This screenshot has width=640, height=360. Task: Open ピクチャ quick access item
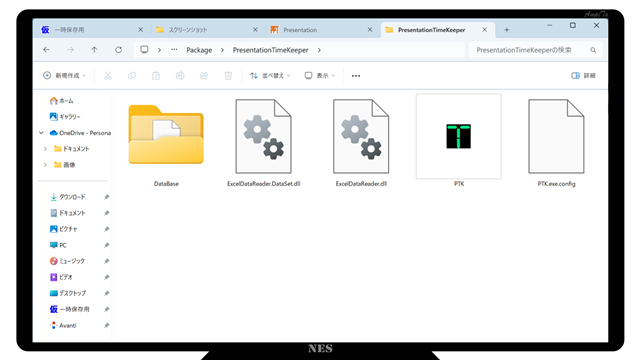[64, 229]
